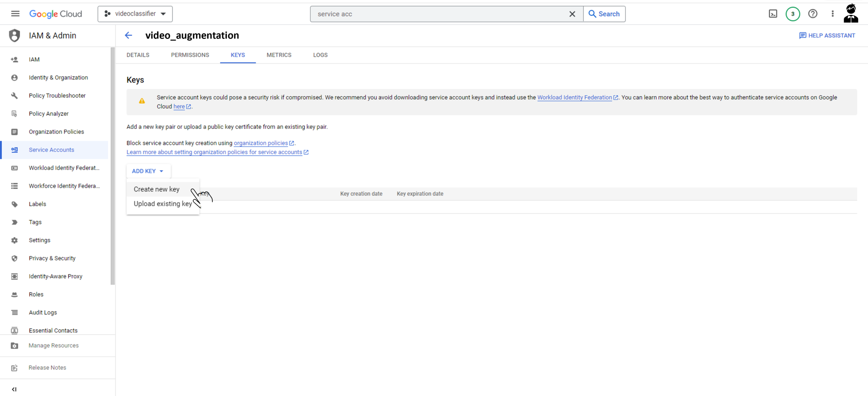Open the hamburger navigation menu

(15, 14)
